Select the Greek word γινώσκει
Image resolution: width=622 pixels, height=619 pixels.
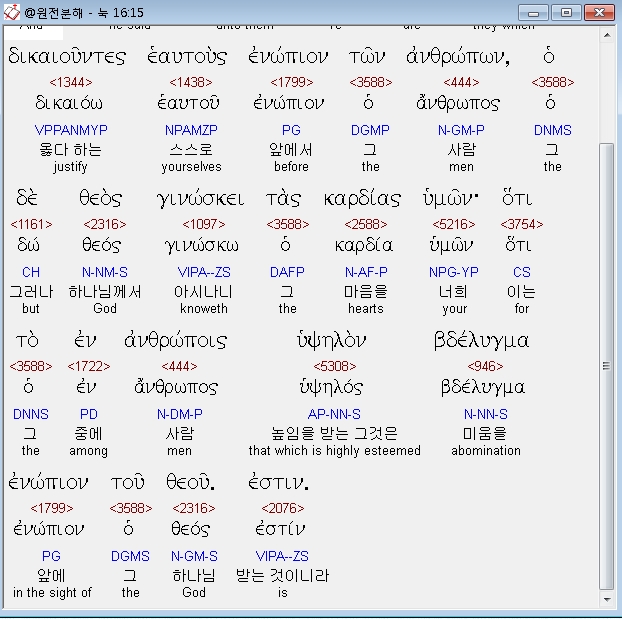click(200, 198)
